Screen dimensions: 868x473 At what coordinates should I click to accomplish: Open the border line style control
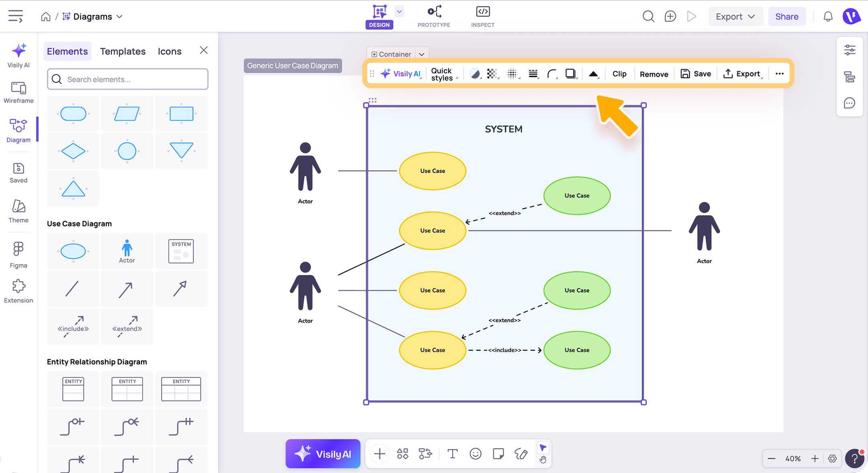[533, 74]
